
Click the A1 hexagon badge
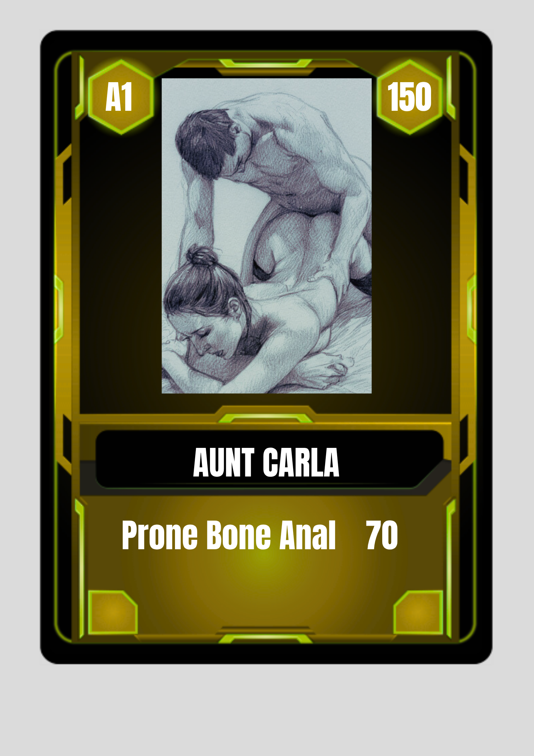(121, 97)
